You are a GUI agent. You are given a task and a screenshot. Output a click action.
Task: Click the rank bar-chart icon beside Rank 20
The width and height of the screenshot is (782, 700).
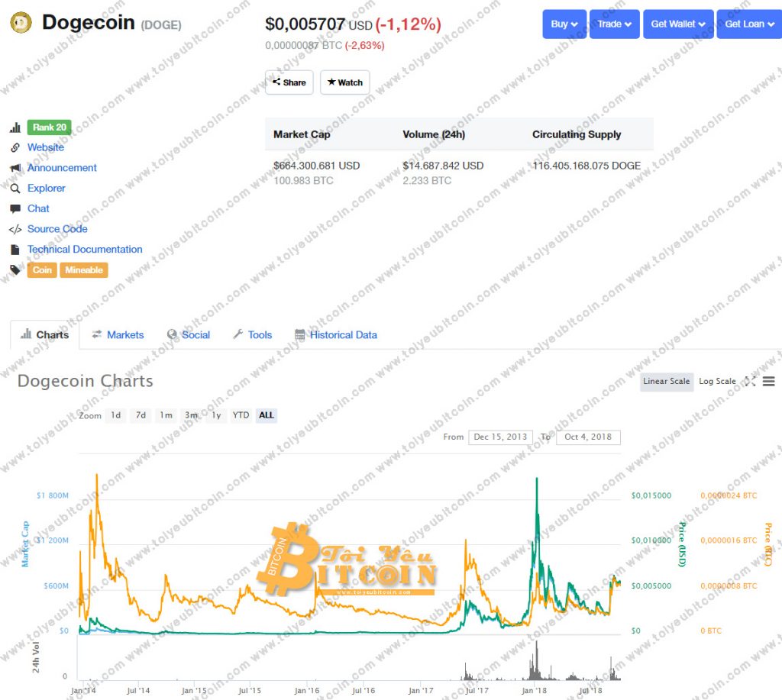(x=15, y=127)
